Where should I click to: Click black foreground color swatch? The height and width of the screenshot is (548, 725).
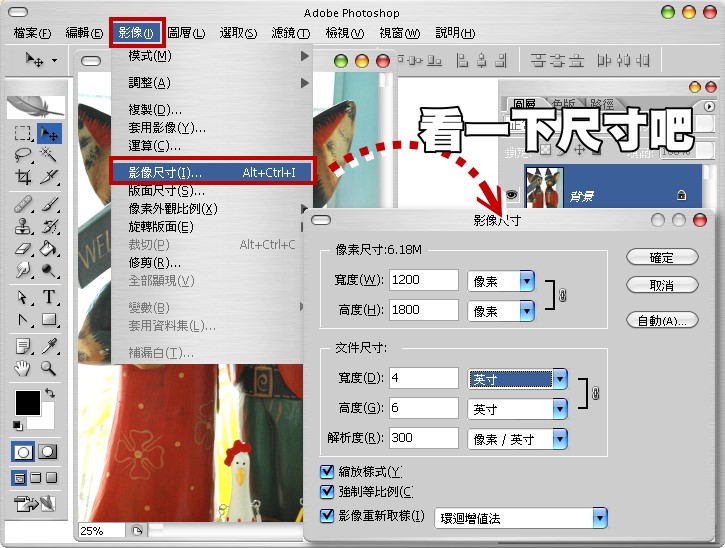(x=28, y=403)
